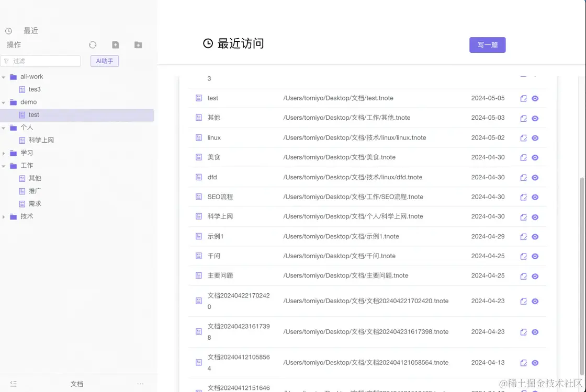The height and width of the screenshot is (392, 586).
Task: Click the document icon beside SEO流程 in the list
Action: tap(198, 197)
